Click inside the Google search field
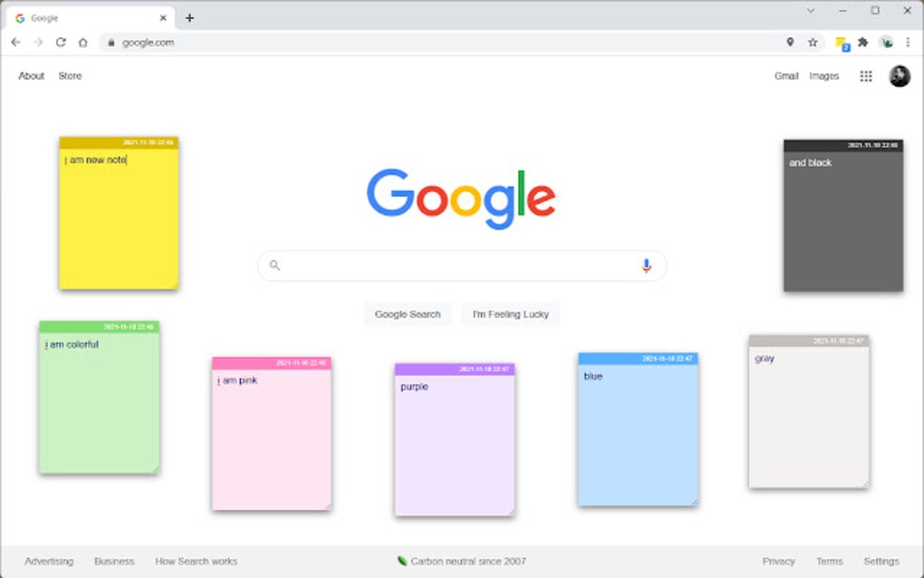924x578 pixels. pos(453,265)
